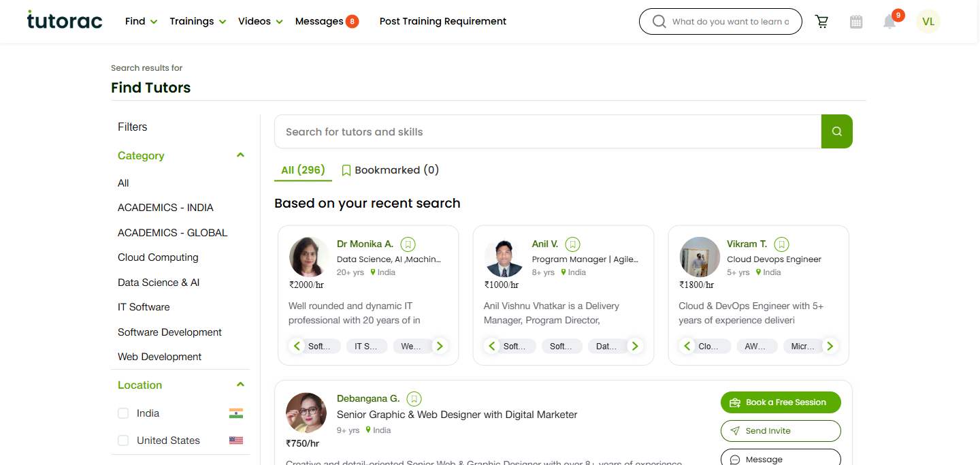The width and height of the screenshot is (980, 465).
Task: Show previous skills on Anil V.'s card
Action: pos(492,346)
